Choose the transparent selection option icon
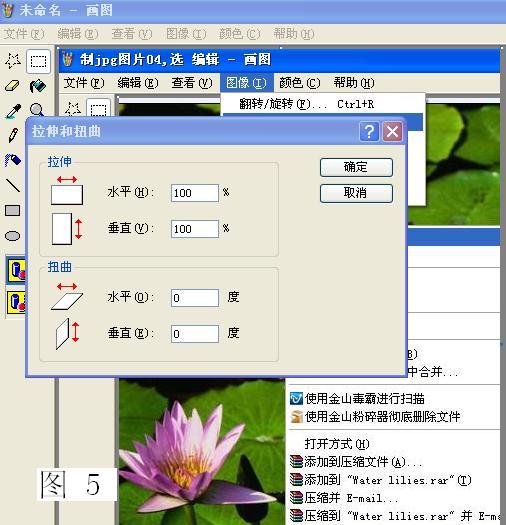The image size is (506, 525). [x=16, y=302]
